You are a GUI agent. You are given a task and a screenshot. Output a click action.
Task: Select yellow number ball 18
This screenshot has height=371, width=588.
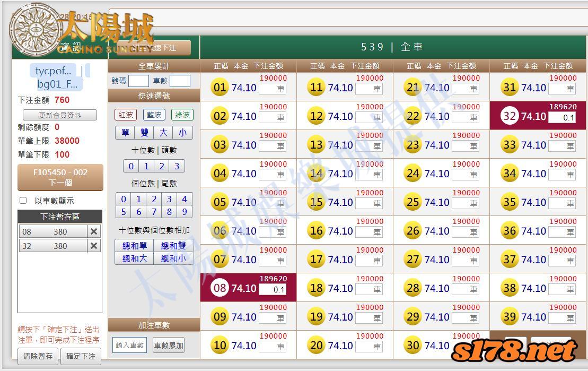(x=317, y=288)
